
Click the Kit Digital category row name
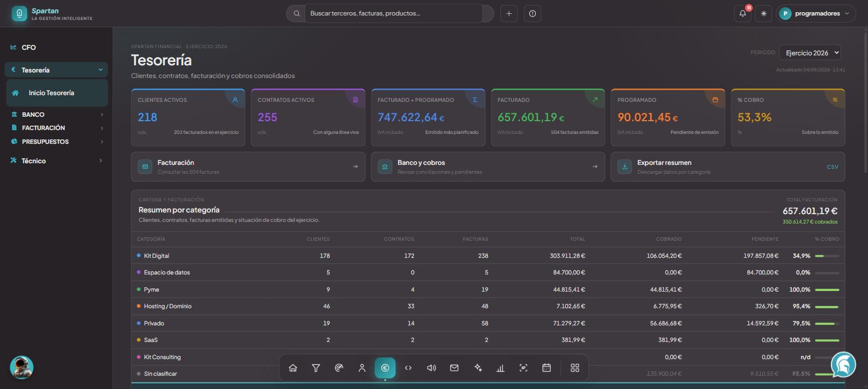click(x=157, y=256)
